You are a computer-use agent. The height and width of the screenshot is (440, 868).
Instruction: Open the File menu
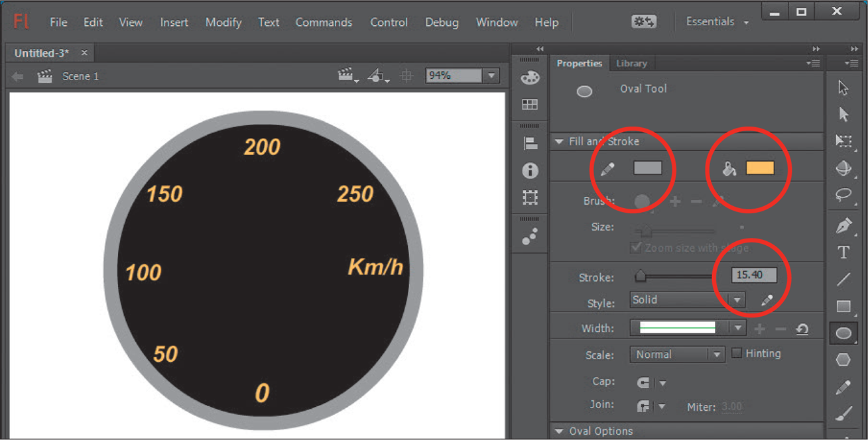tap(58, 22)
